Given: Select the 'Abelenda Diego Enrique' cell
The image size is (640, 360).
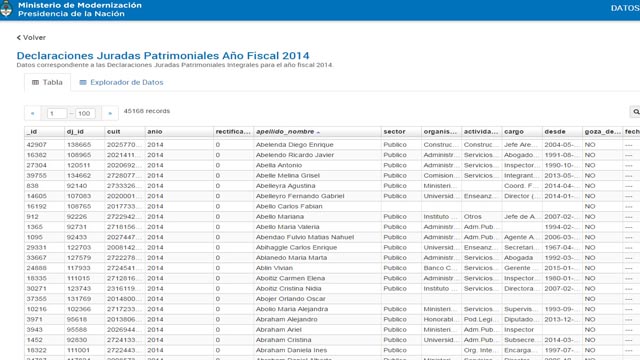Looking at the screenshot, I should click(x=318, y=145).
